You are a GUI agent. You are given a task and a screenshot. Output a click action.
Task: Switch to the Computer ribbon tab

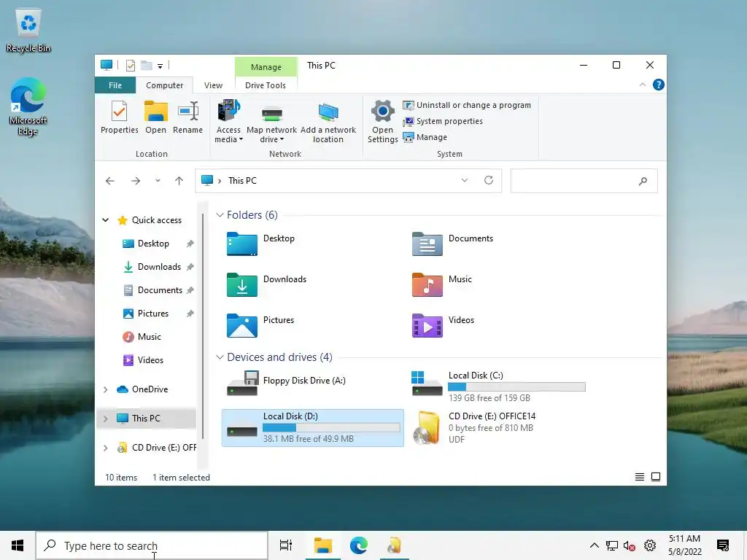coord(164,85)
